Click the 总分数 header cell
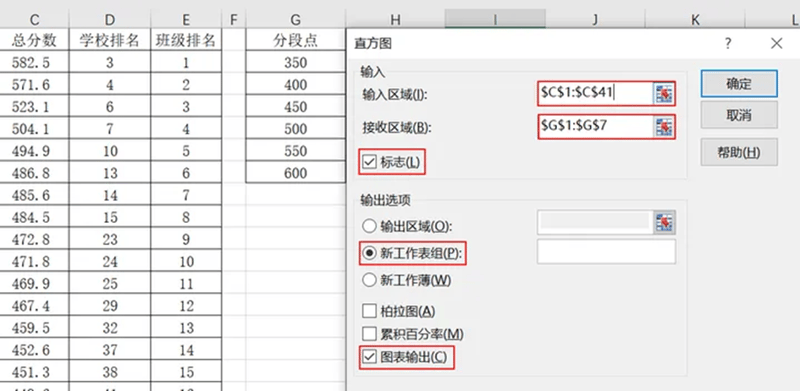The height and width of the screenshot is (391, 800). point(34,40)
